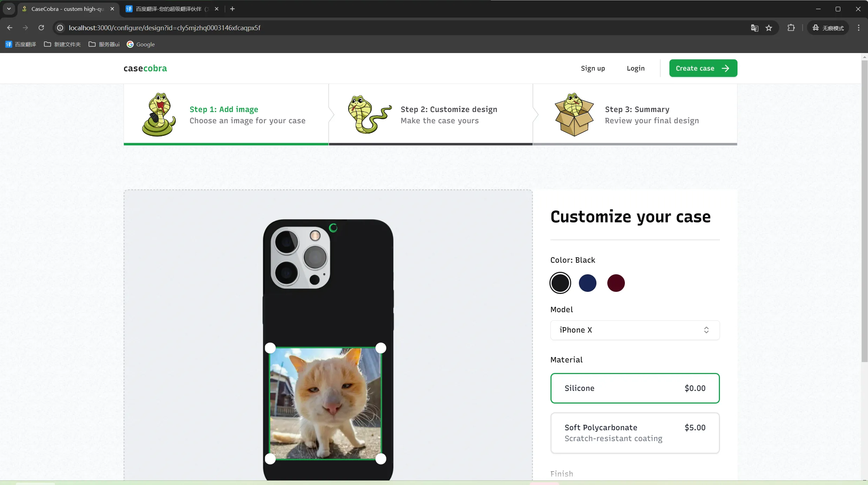The height and width of the screenshot is (485, 868).
Task: Click the Login link
Action: pyautogui.click(x=636, y=68)
